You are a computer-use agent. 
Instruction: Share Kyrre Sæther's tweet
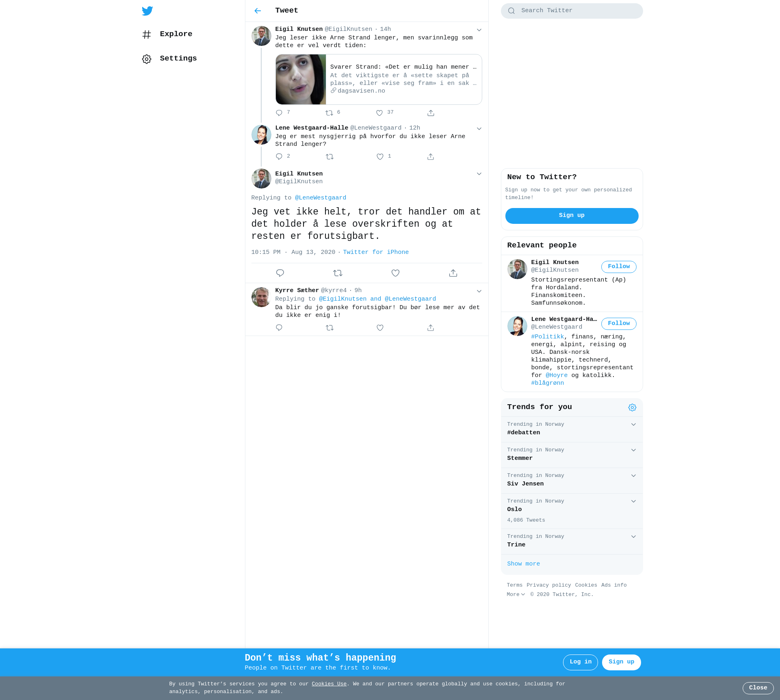point(431,328)
